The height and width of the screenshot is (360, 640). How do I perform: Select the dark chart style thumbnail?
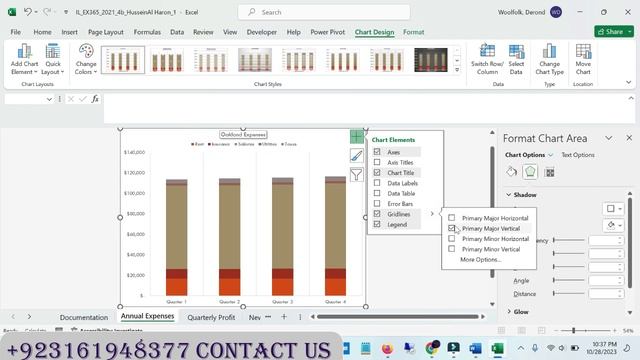coord(431,60)
